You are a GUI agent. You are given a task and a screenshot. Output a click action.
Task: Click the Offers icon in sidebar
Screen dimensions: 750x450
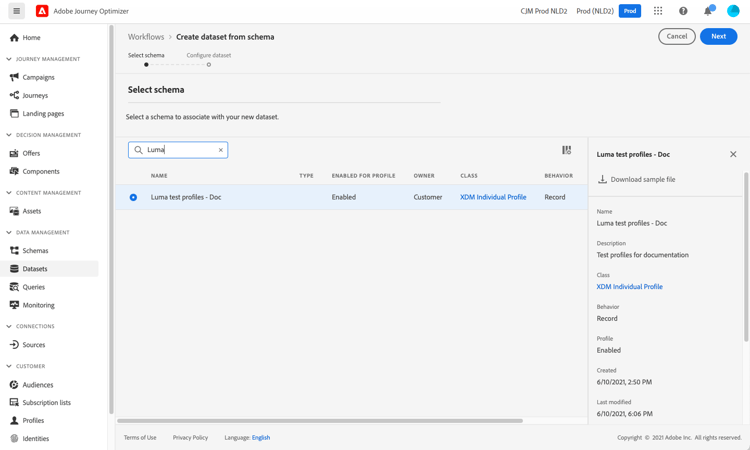[14, 153]
